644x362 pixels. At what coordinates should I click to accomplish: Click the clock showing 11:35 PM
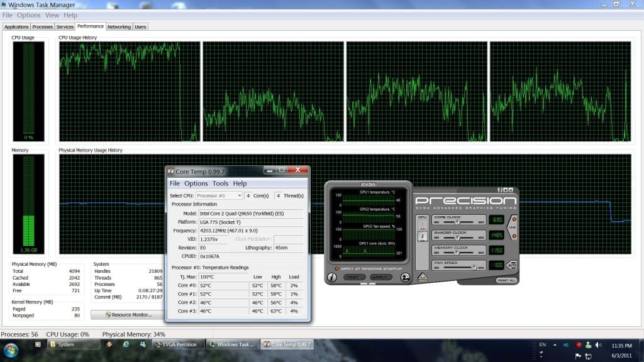(623, 345)
